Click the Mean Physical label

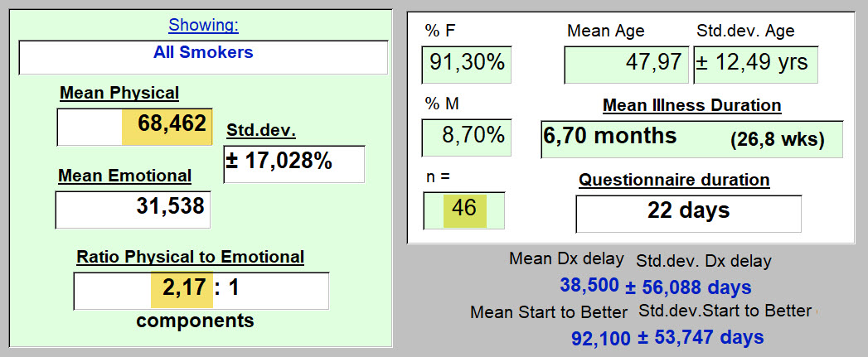pyautogui.click(x=119, y=93)
